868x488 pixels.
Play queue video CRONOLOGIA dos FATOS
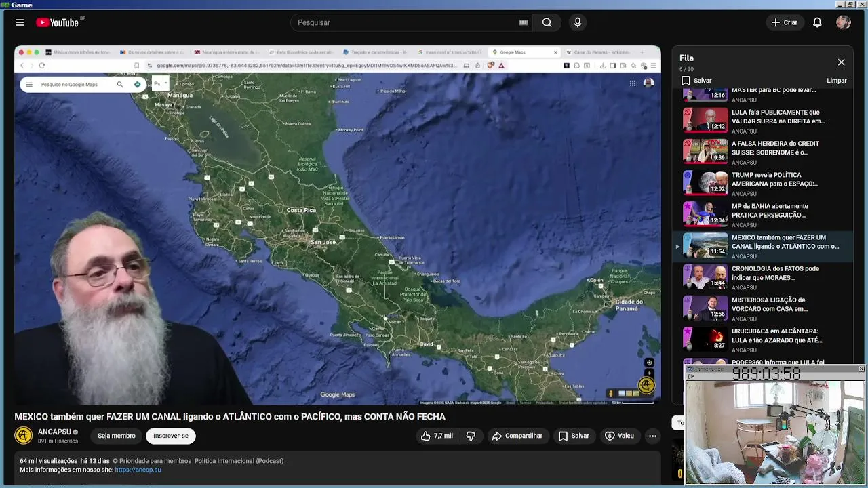[763, 277]
